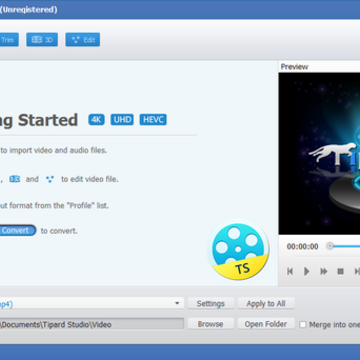Screen dimensions: 360x360
Task: Open profile Settings
Action: (x=211, y=304)
